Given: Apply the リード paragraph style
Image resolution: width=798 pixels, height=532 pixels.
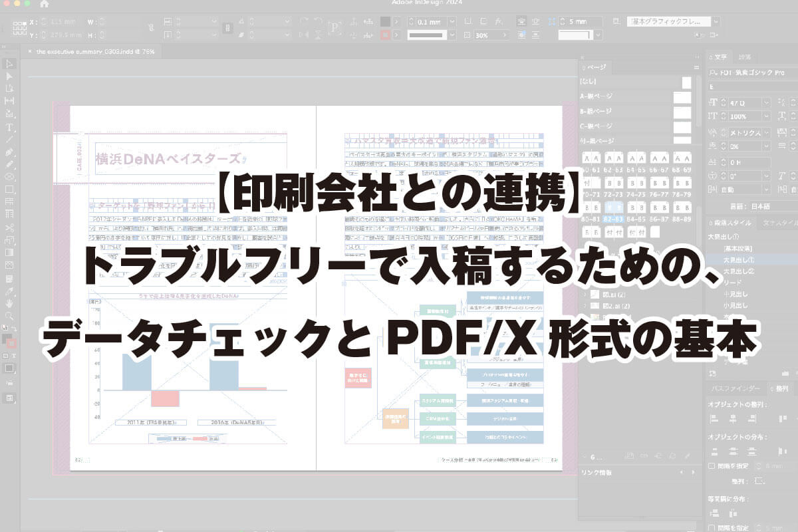Looking at the screenshot, I should [x=731, y=282].
